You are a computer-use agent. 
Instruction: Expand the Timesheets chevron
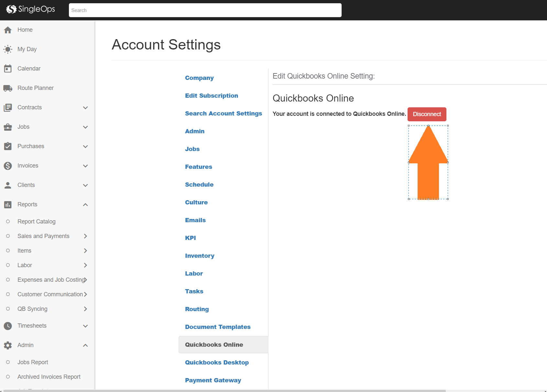click(x=85, y=326)
